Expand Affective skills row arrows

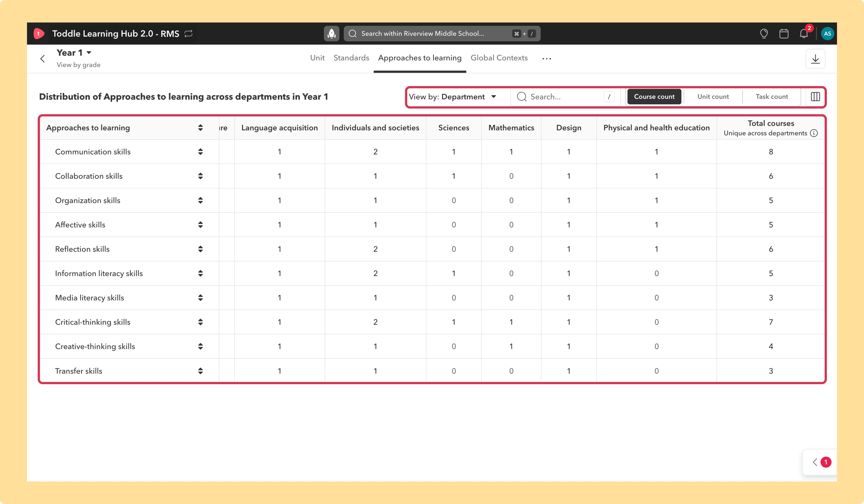[x=200, y=225]
